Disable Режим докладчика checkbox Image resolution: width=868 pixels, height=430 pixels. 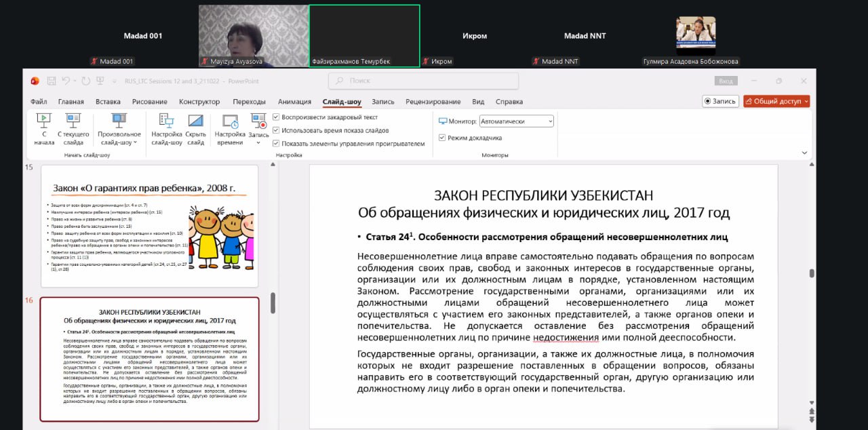click(x=442, y=138)
